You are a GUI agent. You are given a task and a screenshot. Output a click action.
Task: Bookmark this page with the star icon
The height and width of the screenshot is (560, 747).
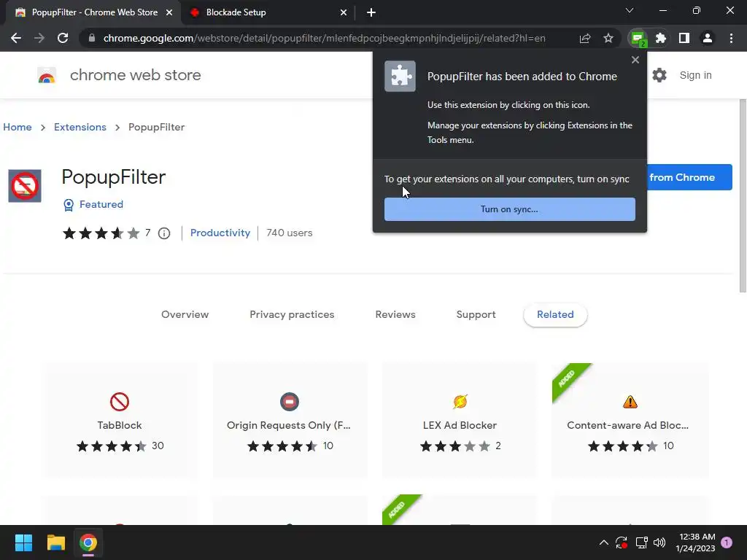608,38
